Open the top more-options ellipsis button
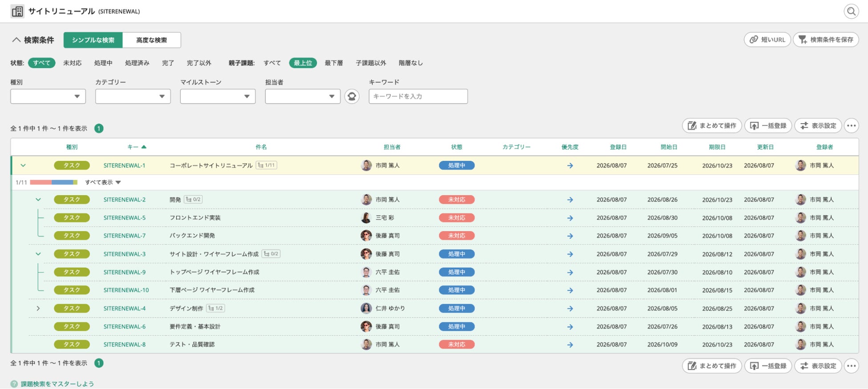Image resolution: width=868 pixels, height=389 pixels. pyautogui.click(x=851, y=126)
